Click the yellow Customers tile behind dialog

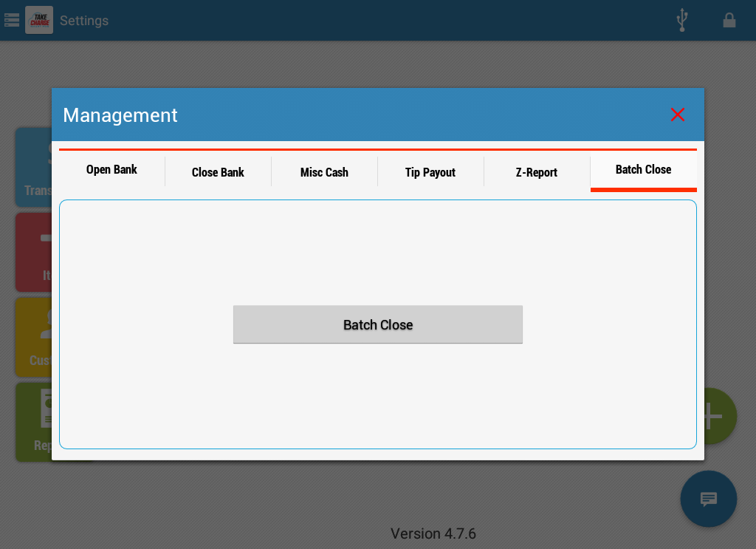(x=33, y=338)
